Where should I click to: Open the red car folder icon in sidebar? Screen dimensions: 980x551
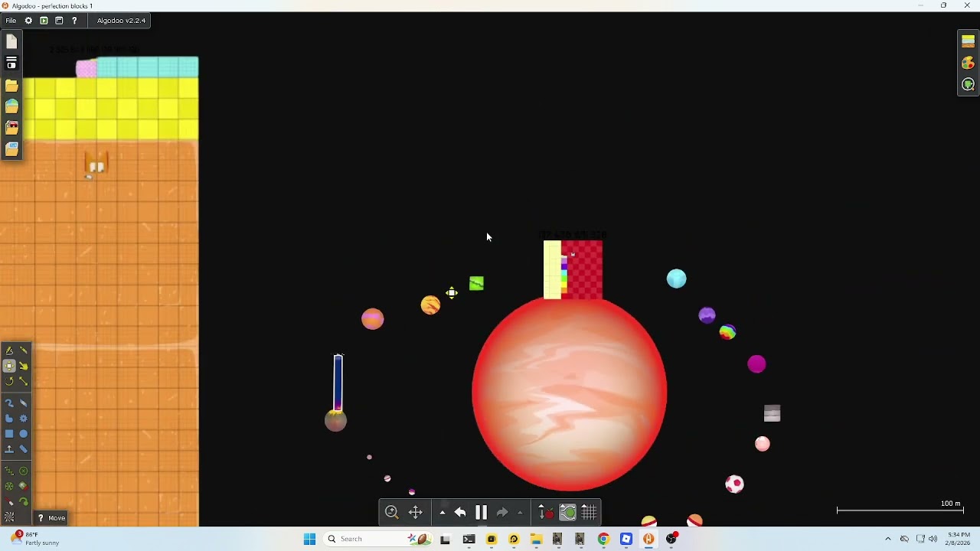(x=11, y=128)
